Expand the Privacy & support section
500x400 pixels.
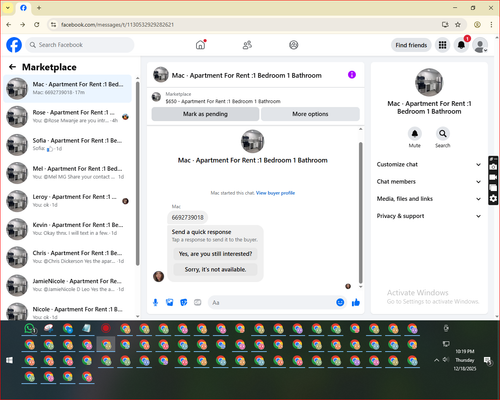click(429, 216)
